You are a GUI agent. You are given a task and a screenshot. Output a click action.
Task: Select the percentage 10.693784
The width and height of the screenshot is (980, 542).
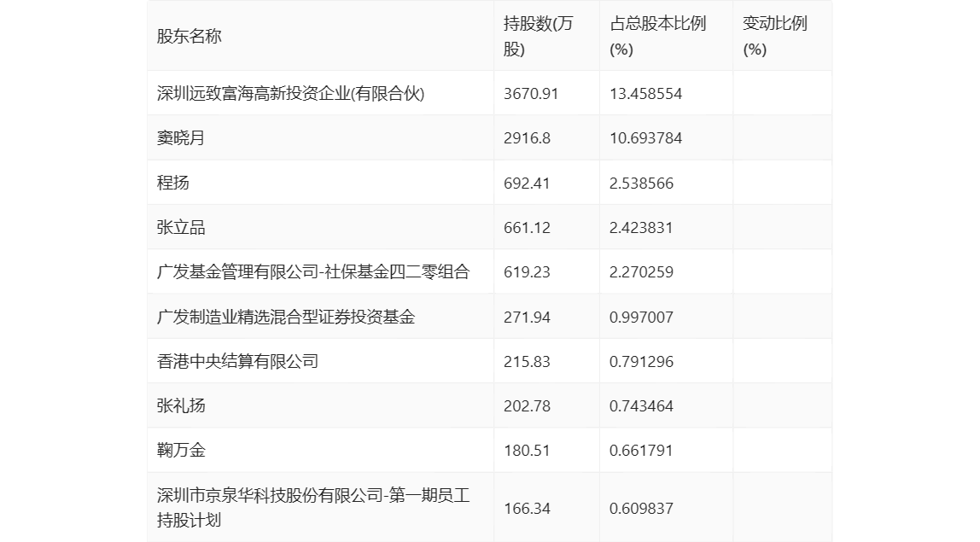click(645, 138)
